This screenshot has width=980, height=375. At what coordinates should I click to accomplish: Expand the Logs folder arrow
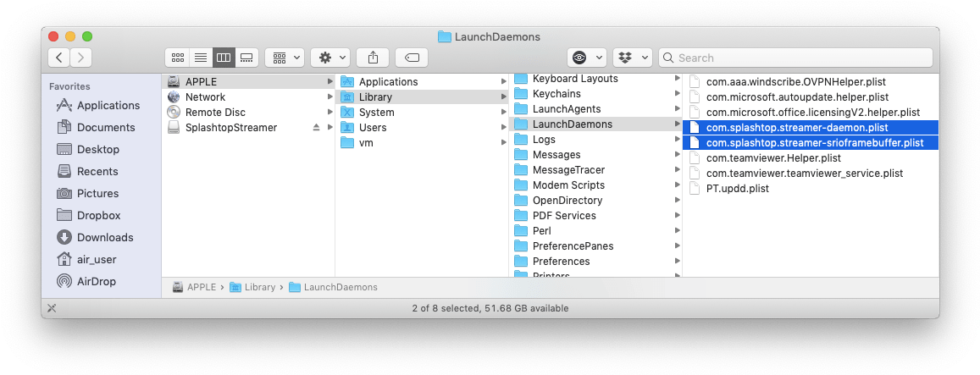pos(677,140)
